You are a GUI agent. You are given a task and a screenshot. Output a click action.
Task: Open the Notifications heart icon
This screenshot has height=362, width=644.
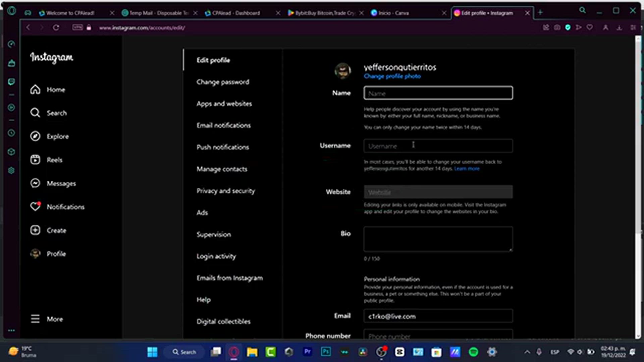35,207
